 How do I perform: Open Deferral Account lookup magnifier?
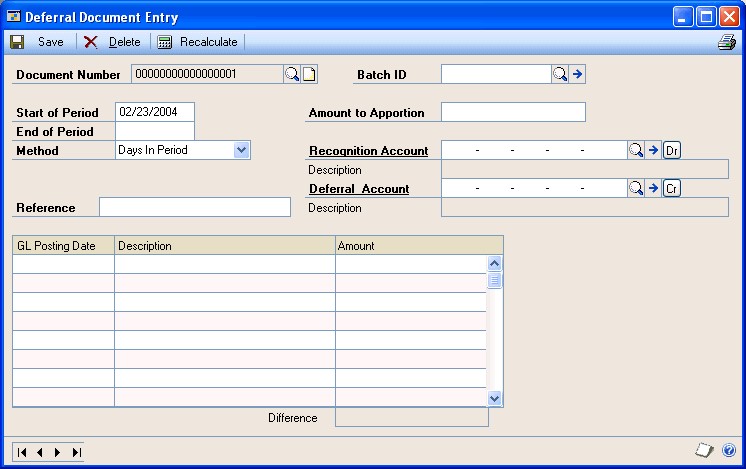(636, 188)
